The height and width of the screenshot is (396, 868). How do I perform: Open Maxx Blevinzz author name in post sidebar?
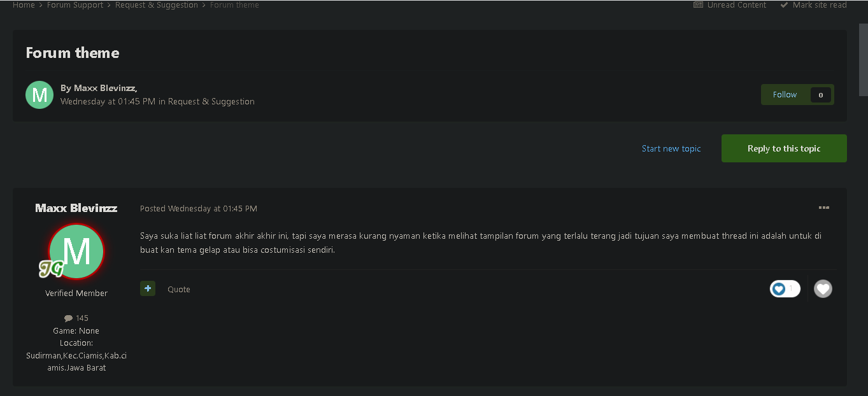click(x=76, y=208)
